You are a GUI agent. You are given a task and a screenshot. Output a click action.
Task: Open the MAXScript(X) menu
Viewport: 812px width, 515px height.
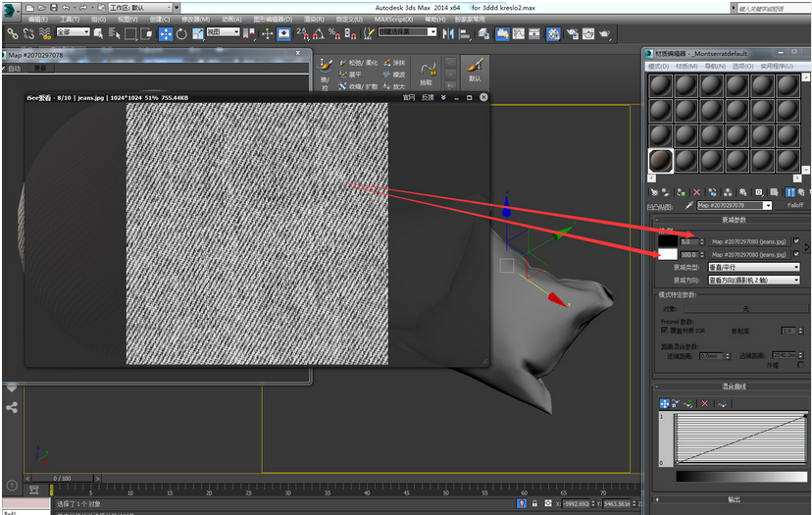click(393, 20)
